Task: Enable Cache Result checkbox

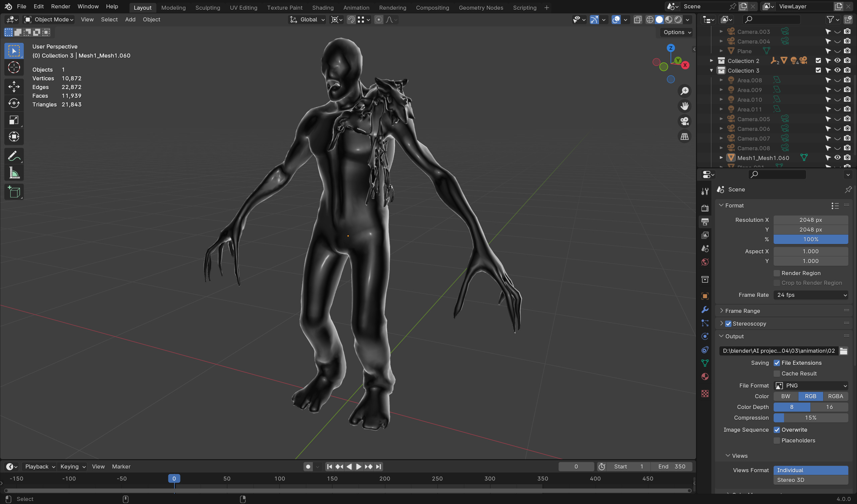Action: coord(777,374)
